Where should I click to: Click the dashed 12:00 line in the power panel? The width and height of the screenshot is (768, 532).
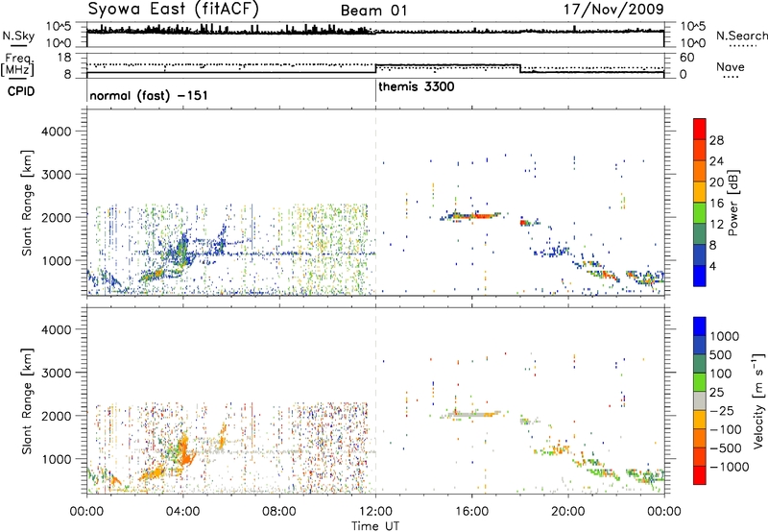point(375,203)
